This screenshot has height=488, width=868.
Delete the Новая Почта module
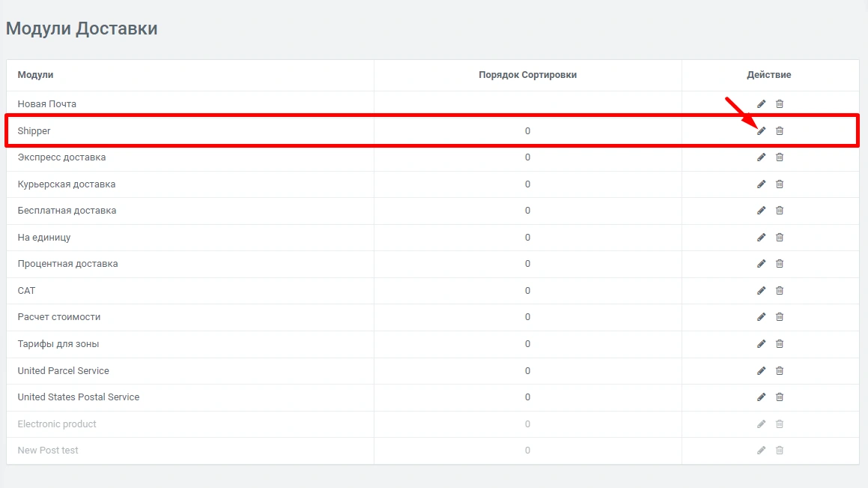779,104
